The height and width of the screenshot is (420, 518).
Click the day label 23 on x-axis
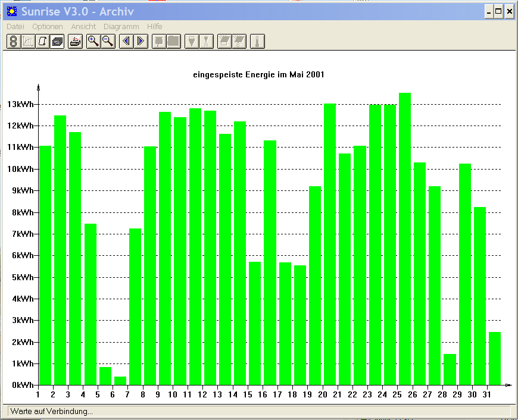pos(367,394)
